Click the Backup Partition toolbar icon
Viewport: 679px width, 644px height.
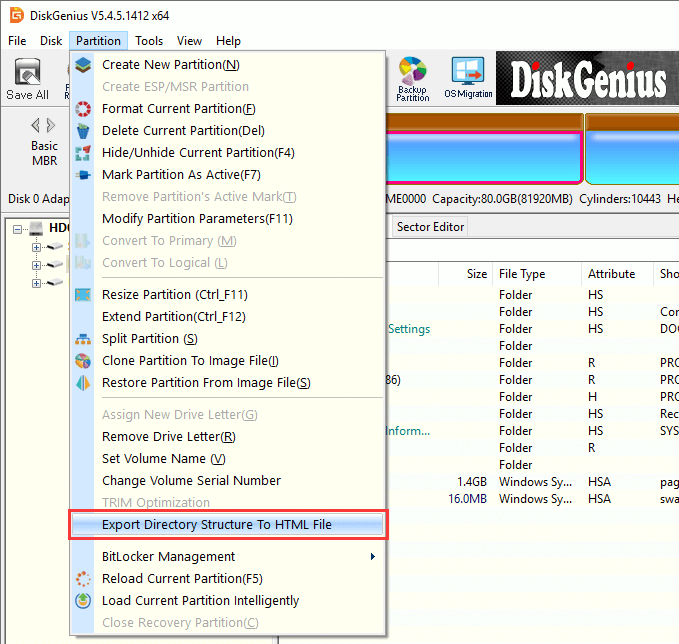(x=413, y=79)
